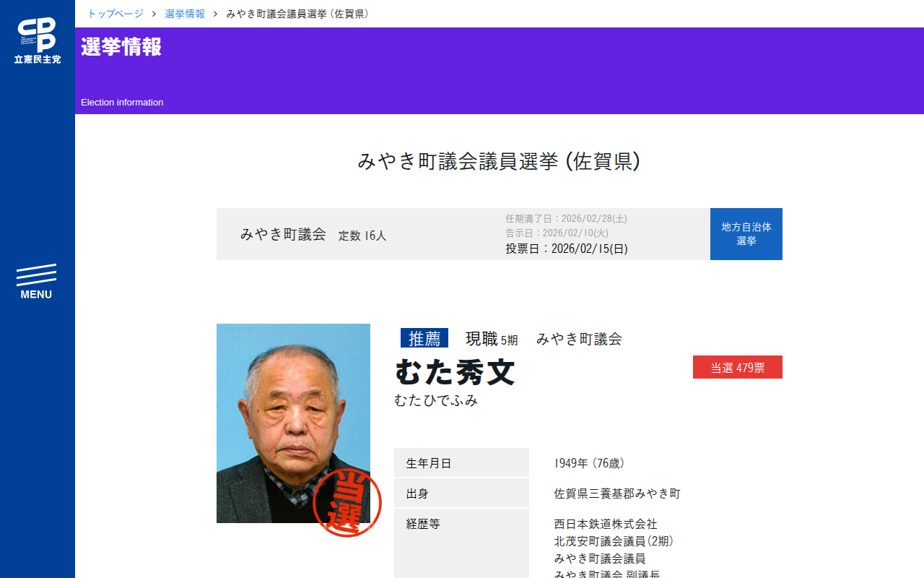
Task: Open the CDP 立憲民主党 logo homepage
Action: (x=38, y=40)
